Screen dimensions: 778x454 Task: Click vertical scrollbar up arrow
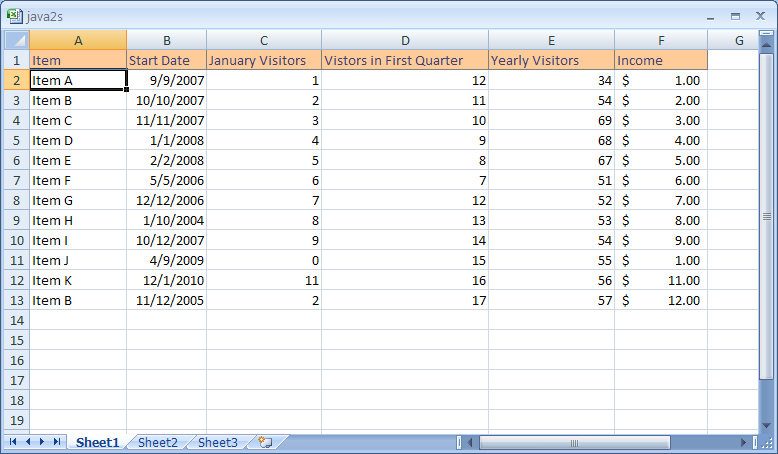(767, 46)
